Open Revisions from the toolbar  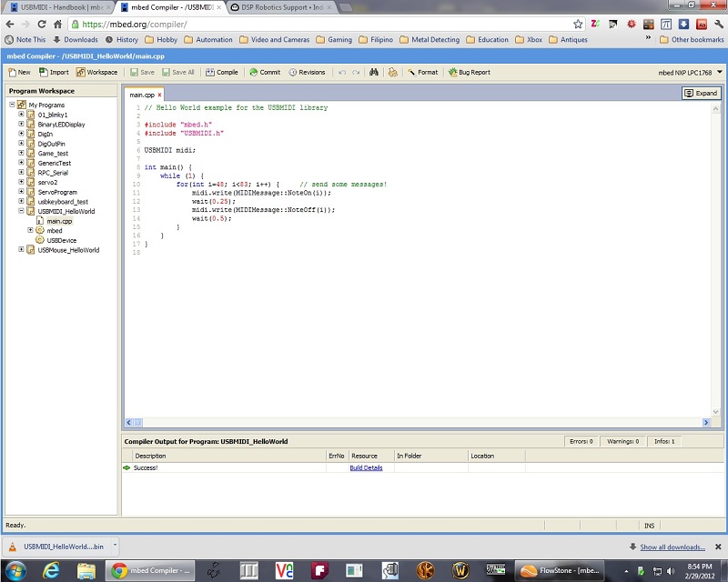point(306,72)
